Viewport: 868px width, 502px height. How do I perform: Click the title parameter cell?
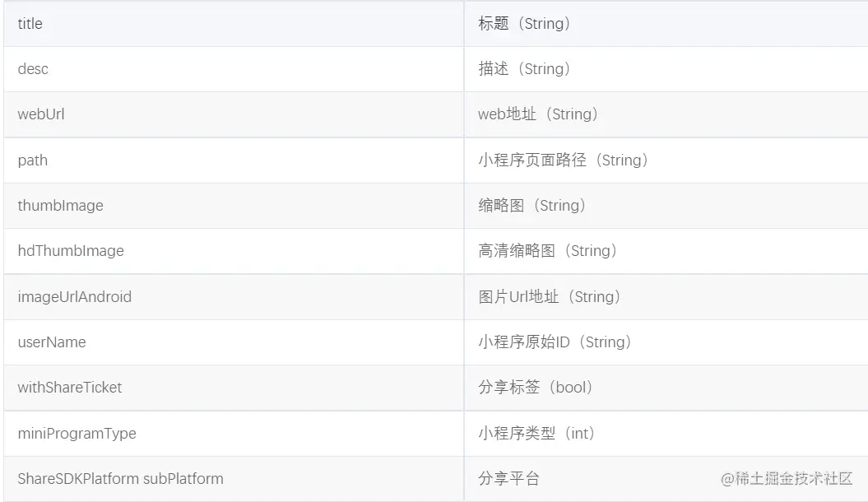point(30,24)
